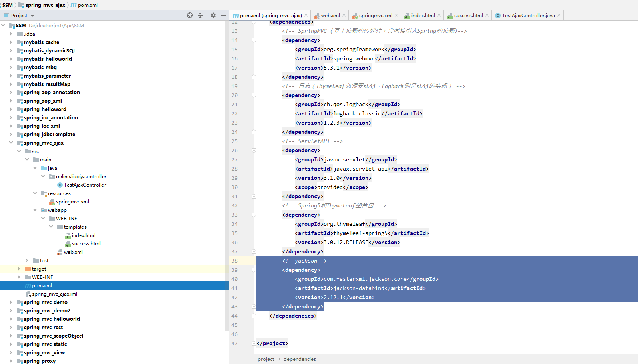Fold the dependency block at line 26
Screen dimensions: 638x364
pyautogui.click(x=254, y=150)
